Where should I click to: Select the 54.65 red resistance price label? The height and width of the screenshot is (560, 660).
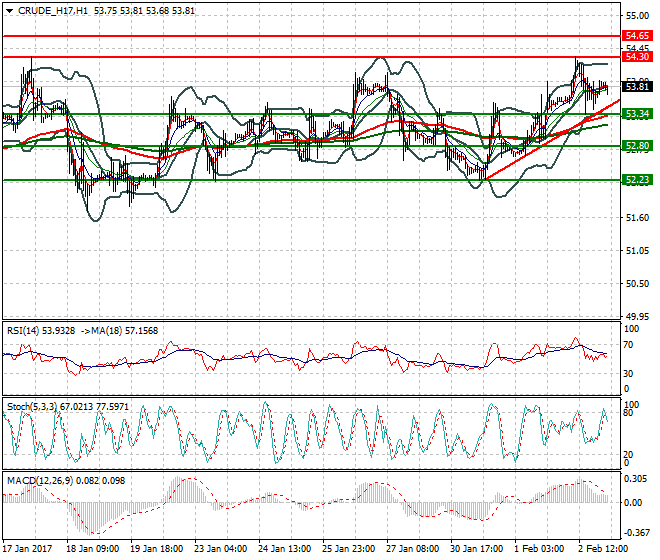pos(637,36)
